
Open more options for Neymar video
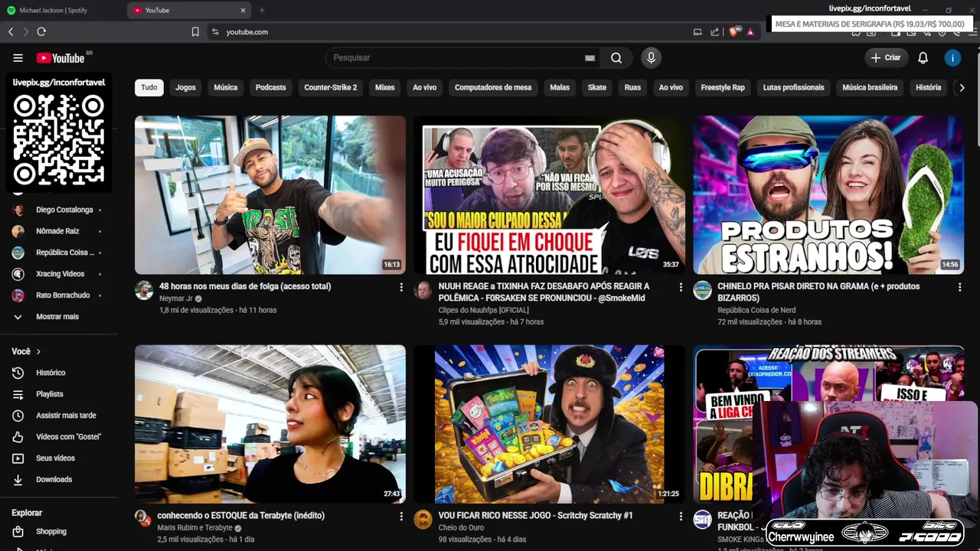tap(401, 287)
